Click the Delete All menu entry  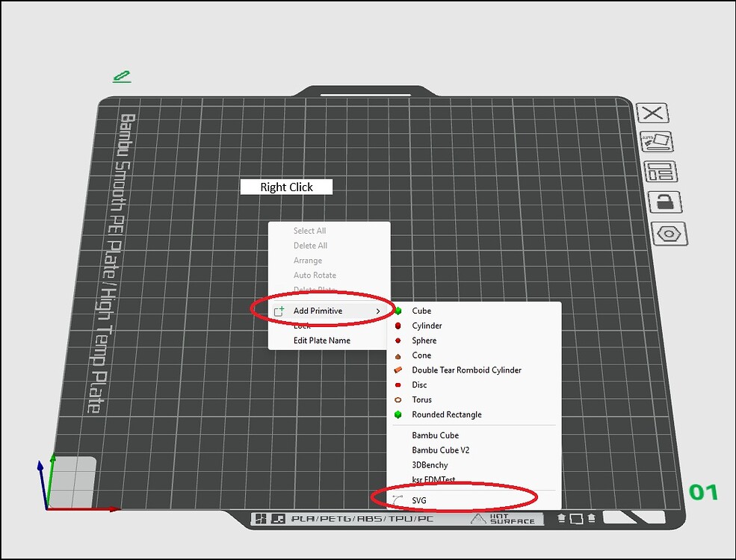pyautogui.click(x=310, y=246)
